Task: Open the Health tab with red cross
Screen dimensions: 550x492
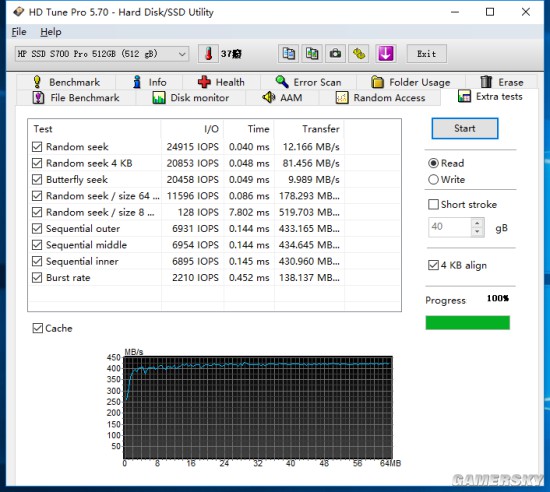Action: click(x=221, y=82)
